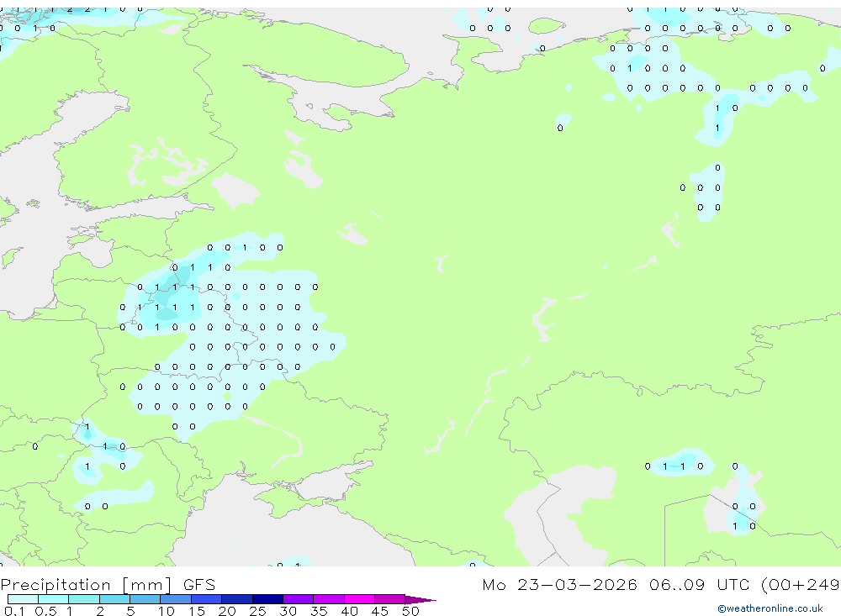Image resolution: width=841 pixels, height=616 pixels.
Task: Click the 45–50 mm legend swatch
Action: (x=389, y=599)
